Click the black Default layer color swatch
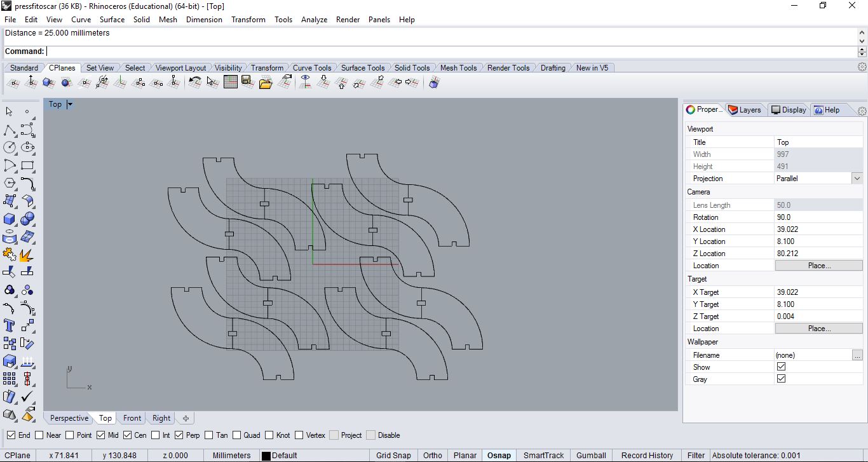 coord(266,456)
